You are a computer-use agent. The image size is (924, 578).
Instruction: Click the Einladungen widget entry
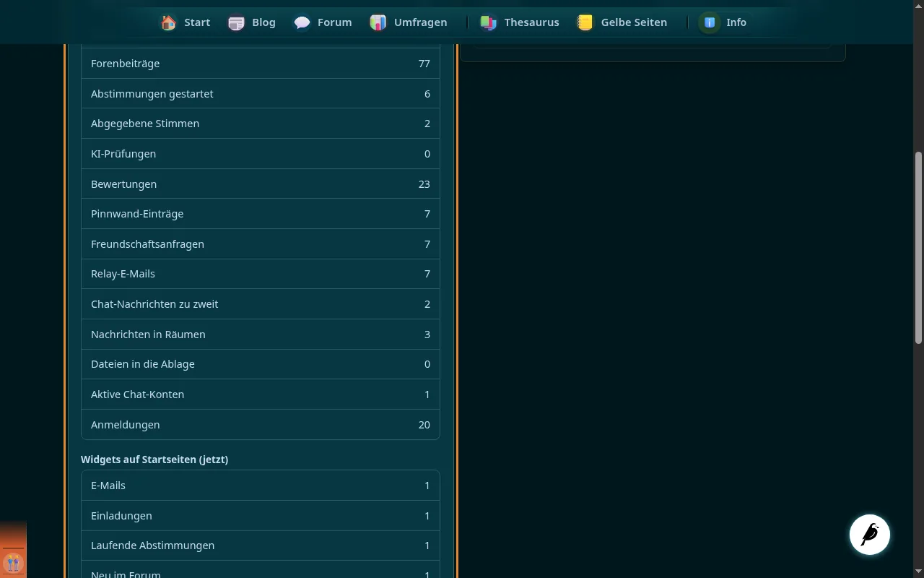click(261, 515)
